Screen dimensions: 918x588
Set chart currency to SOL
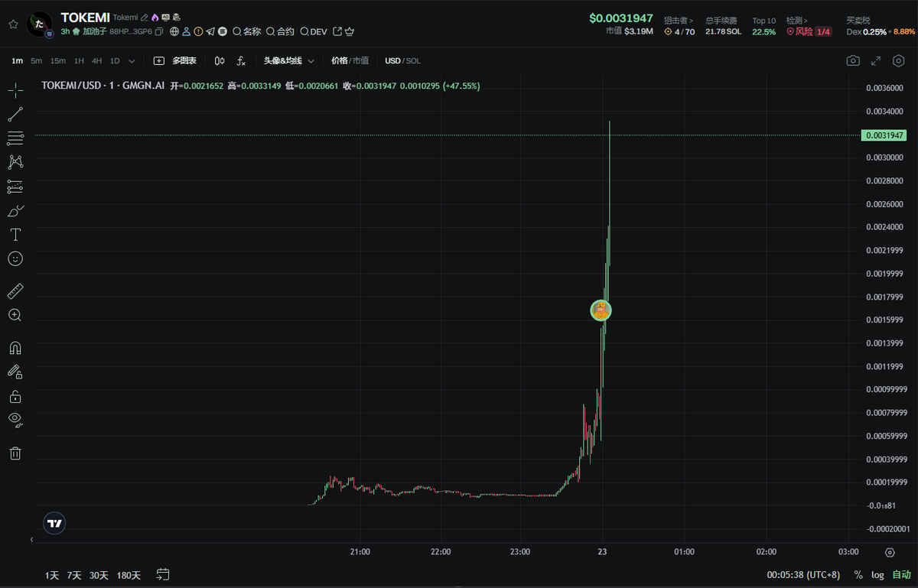[x=413, y=60]
